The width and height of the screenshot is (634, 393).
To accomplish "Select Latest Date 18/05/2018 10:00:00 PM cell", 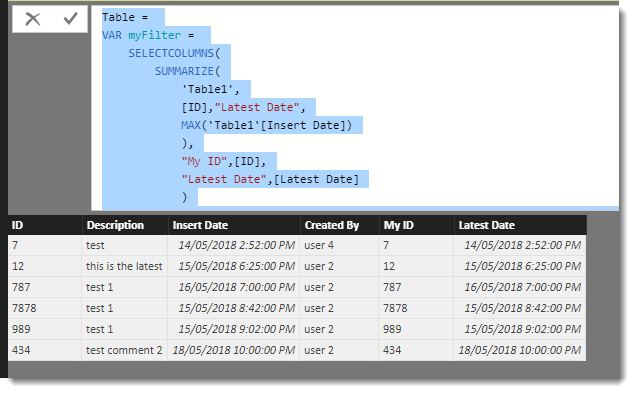I will pos(520,351).
